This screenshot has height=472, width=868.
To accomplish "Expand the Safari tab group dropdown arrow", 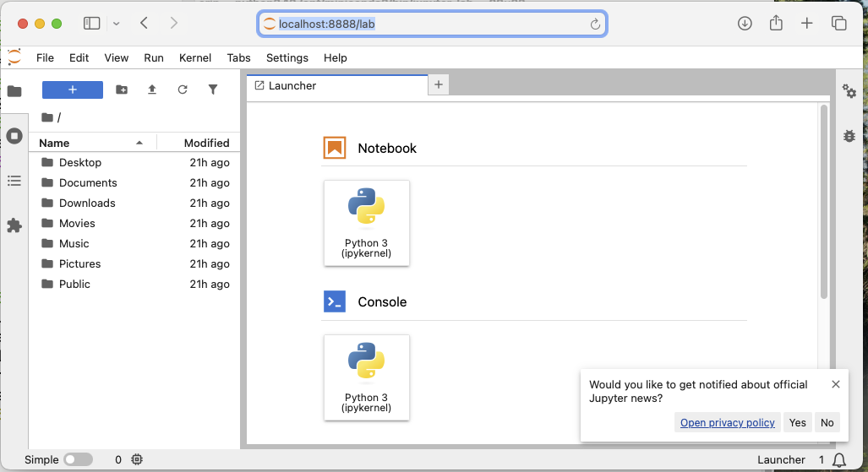I will tap(116, 24).
